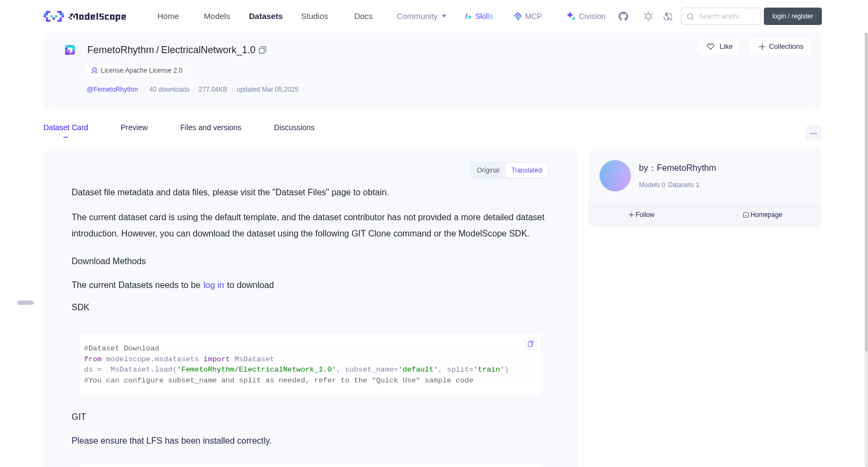Show Original dataset card text
868x467 pixels.
[488, 170]
